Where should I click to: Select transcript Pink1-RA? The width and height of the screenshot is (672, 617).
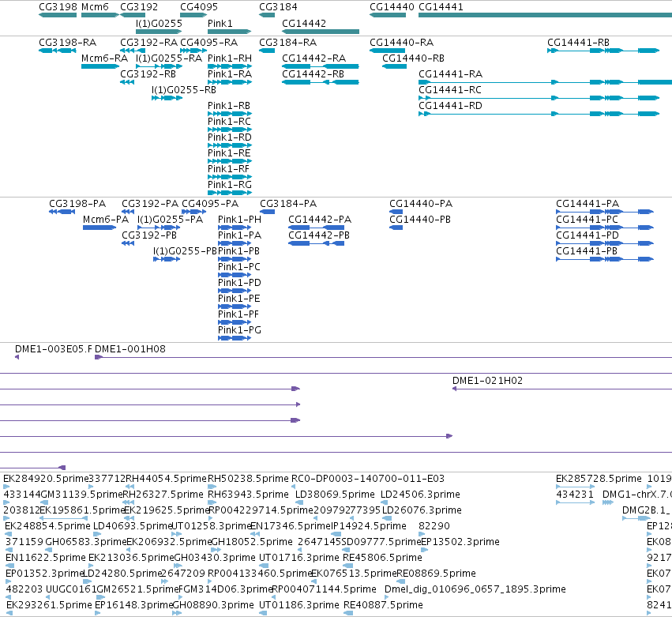pyautogui.click(x=230, y=73)
